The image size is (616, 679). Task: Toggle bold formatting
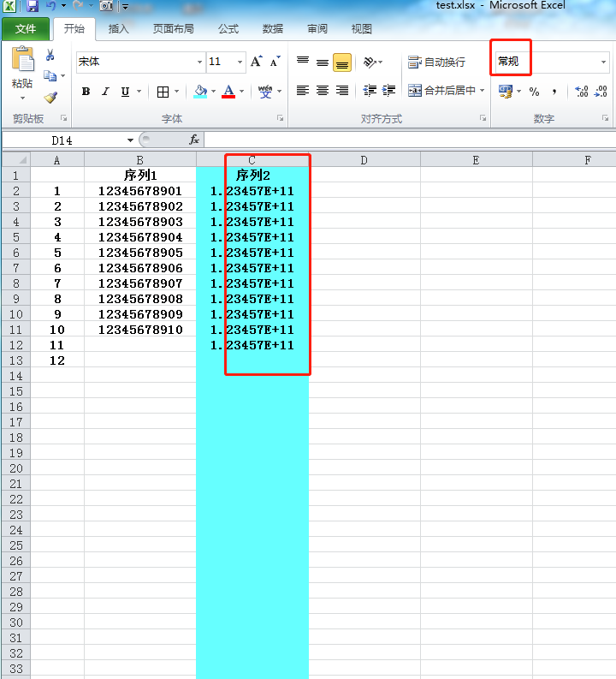coord(86,92)
